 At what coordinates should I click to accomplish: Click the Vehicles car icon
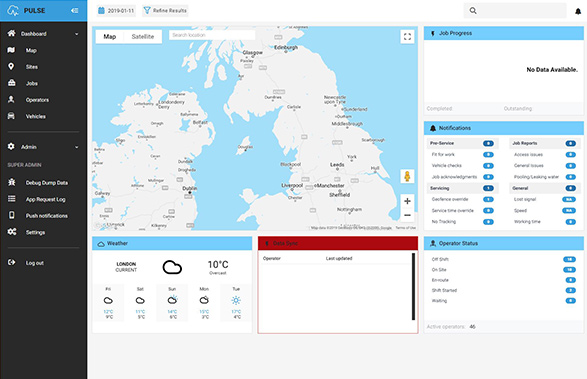[x=11, y=116]
